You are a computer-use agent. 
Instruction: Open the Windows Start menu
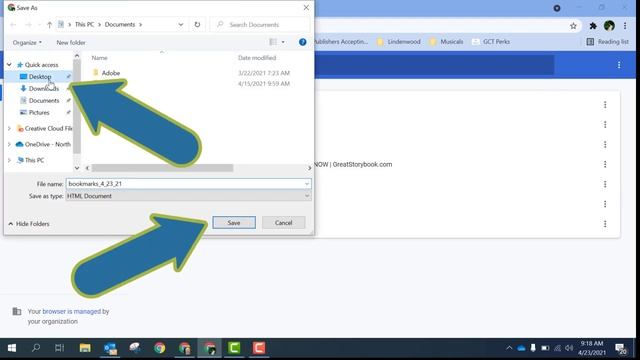[12, 348]
